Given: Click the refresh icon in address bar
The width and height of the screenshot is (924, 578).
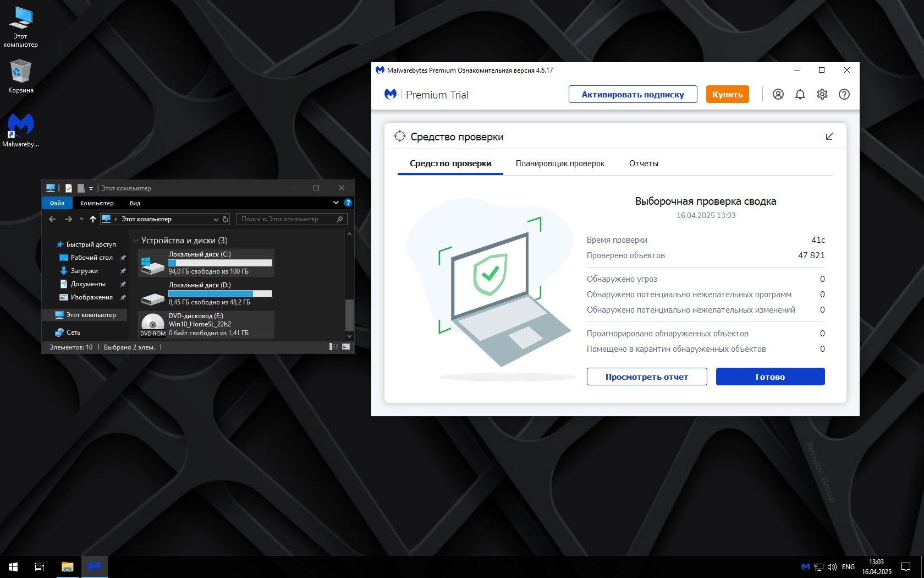Looking at the screenshot, I should (x=226, y=219).
